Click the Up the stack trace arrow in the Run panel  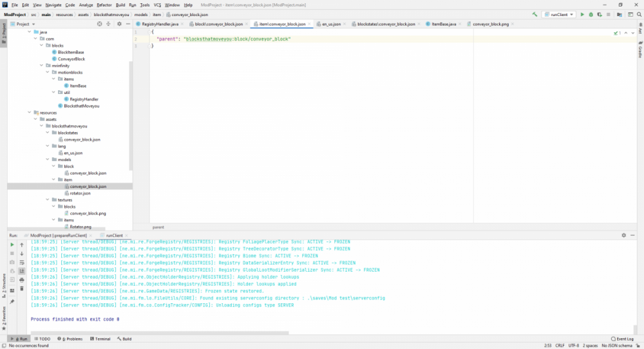point(22,245)
